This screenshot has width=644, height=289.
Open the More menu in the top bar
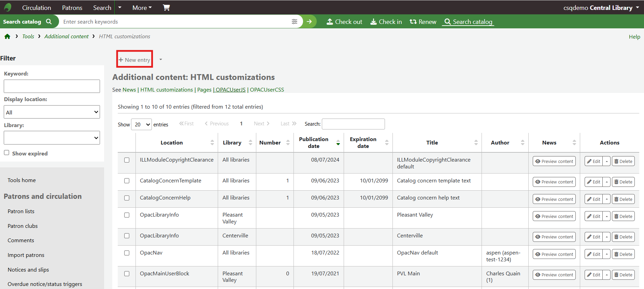[142, 8]
